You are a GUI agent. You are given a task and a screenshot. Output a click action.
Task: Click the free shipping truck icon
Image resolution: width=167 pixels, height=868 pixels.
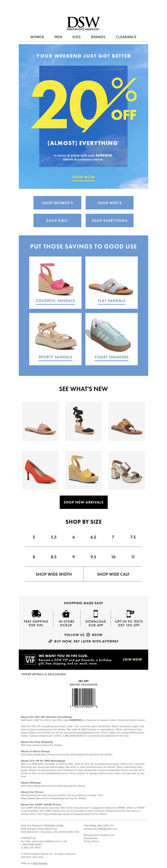[x=36, y=614]
